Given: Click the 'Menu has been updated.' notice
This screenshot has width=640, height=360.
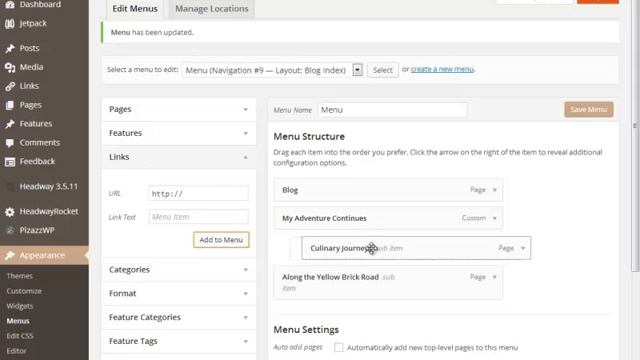Looking at the screenshot, I should coord(360,32).
